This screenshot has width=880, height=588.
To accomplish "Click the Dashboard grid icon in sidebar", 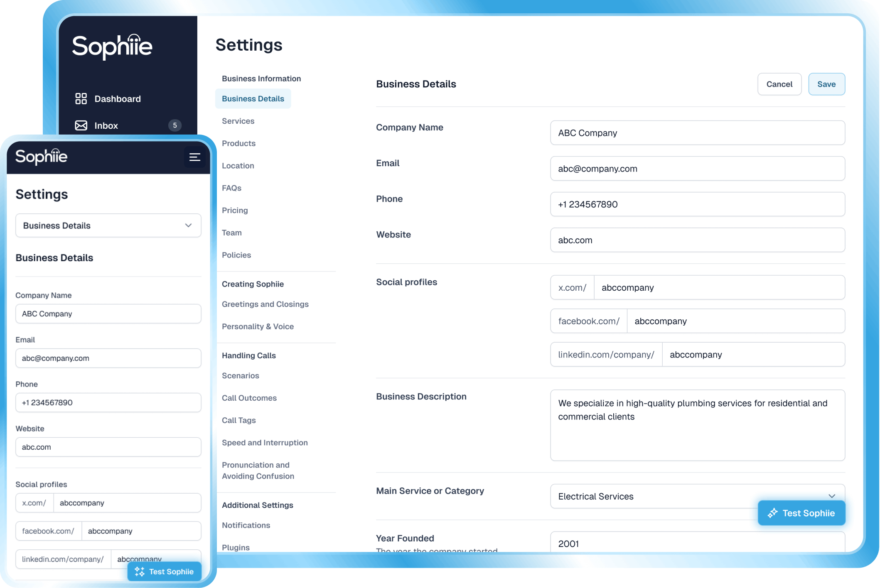I will pyautogui.click(x=81, y=99).
